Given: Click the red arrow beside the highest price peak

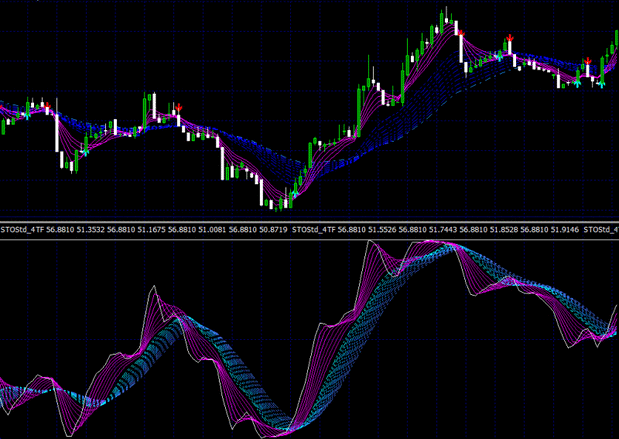Looking at the screenshot, I should 461,34.
